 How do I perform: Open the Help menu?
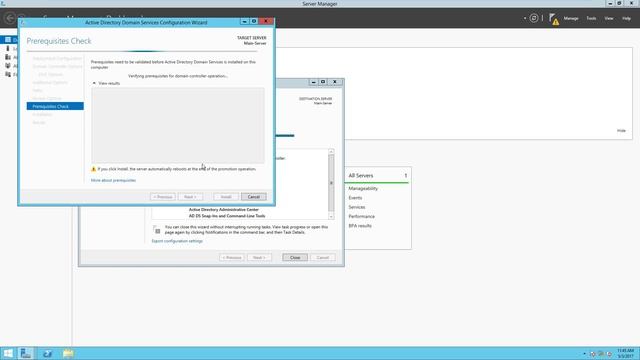pos(626,18)
